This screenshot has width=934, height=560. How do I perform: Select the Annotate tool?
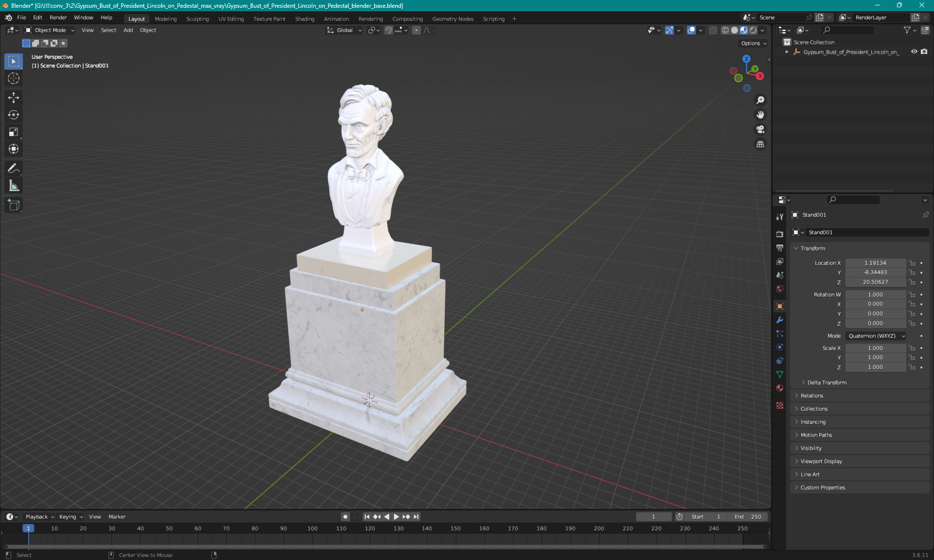click(x=14, y=169)
